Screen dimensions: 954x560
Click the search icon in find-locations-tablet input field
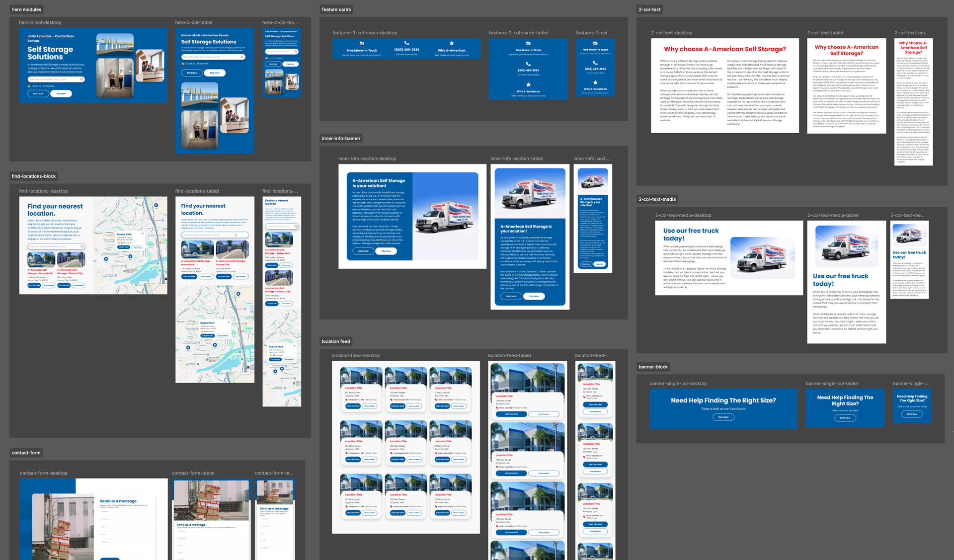[236, 235]
